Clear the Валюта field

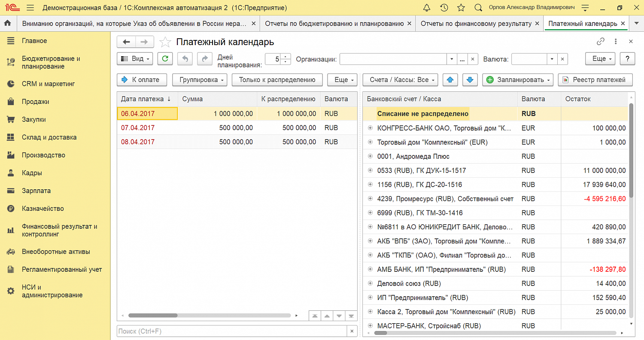pos(562,59)
